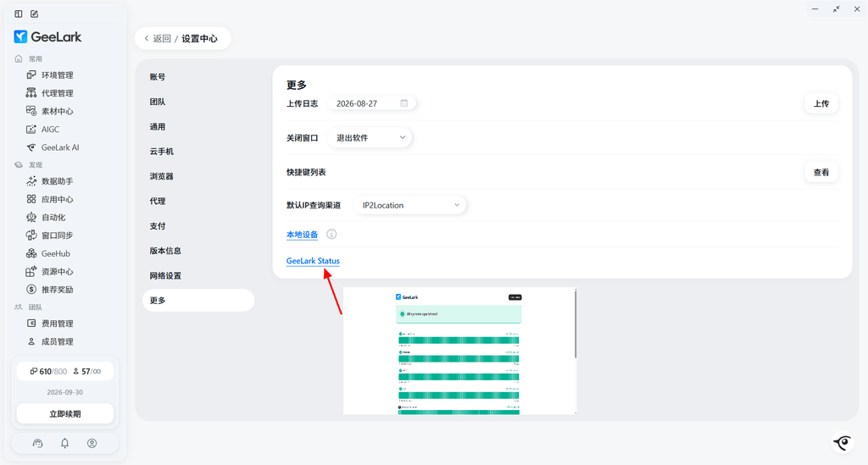Viewport: 868px width, 465px height.
Task: Open notifications bell icon
Action: coord(64,444)
